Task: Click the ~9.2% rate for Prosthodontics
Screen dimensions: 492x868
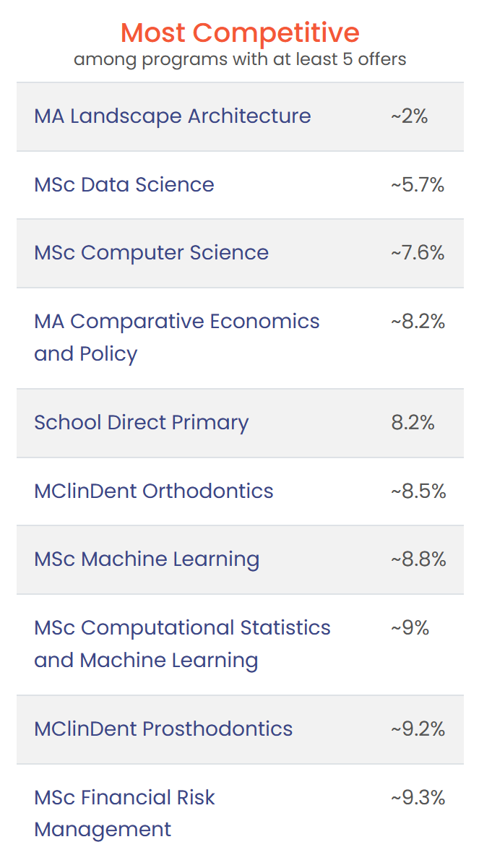Action: coord(418,729)
